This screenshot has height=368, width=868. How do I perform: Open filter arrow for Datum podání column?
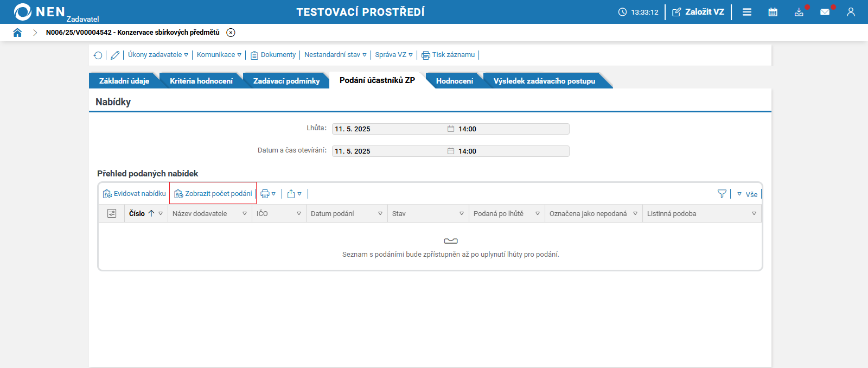point(380,214)
